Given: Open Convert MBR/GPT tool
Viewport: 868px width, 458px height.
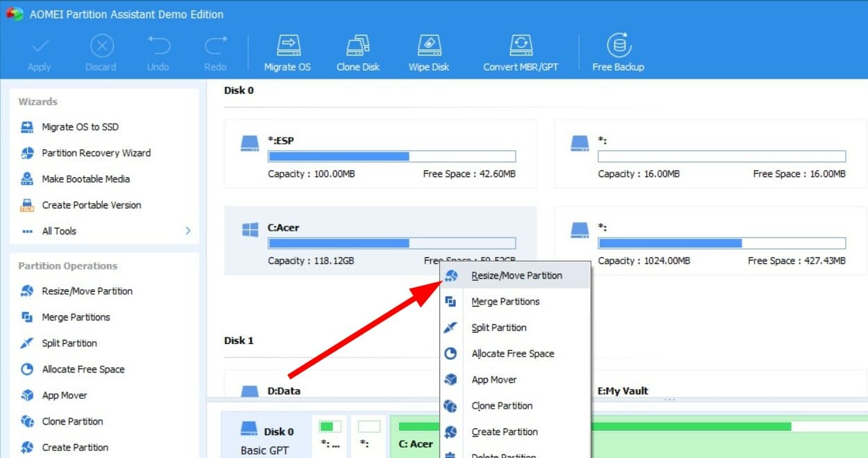Looking at the screenshot, I should tap(521, 54).
